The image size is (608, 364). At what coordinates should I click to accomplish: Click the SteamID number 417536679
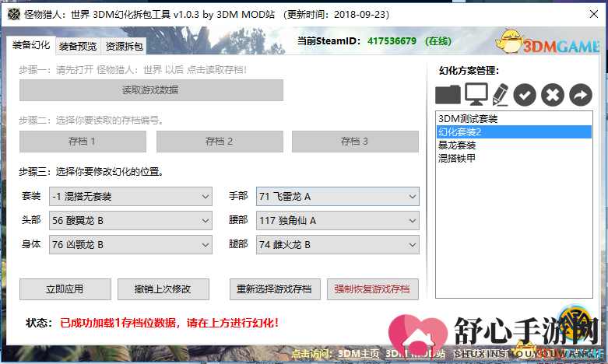pyautogui.click(x=392, y=41)
